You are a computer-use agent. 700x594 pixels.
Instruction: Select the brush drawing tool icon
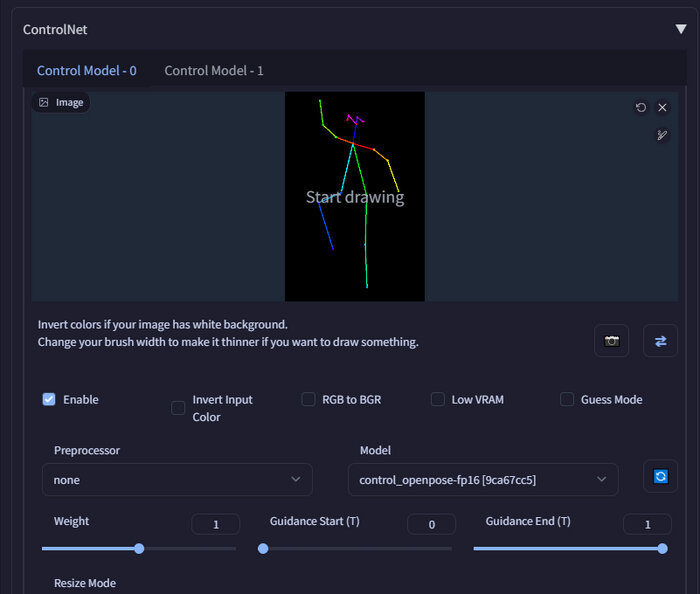click(x=662, y=135)
